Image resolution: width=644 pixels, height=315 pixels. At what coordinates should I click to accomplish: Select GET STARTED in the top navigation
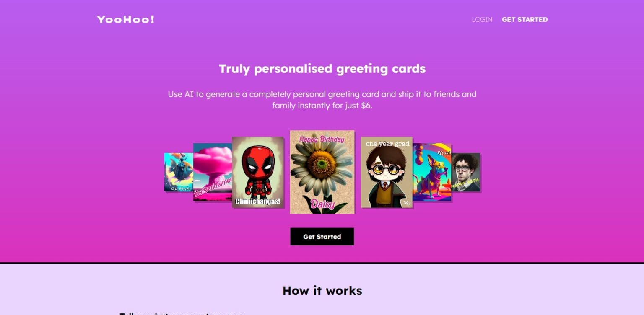tap(525, 20)
